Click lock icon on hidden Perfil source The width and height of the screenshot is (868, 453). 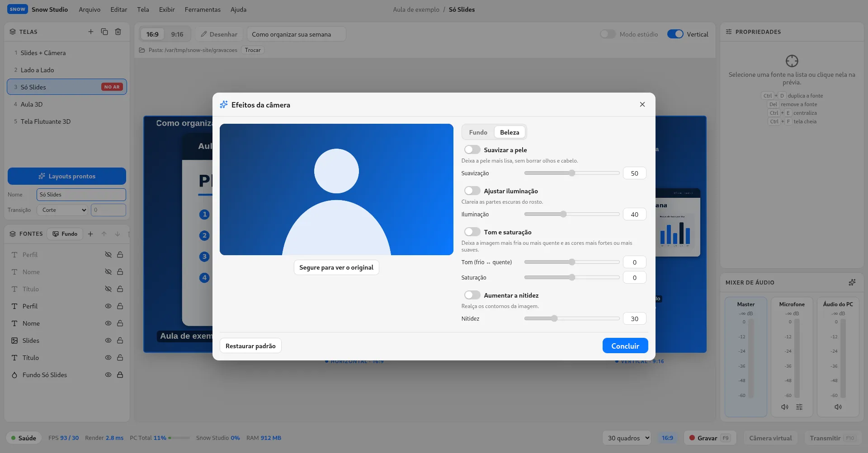(x=120, y=255)
